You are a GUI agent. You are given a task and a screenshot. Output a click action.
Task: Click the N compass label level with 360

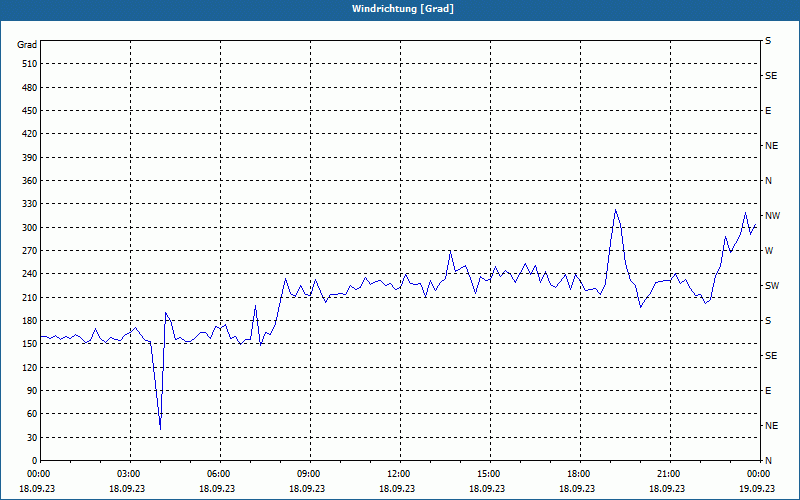(768, 181)
